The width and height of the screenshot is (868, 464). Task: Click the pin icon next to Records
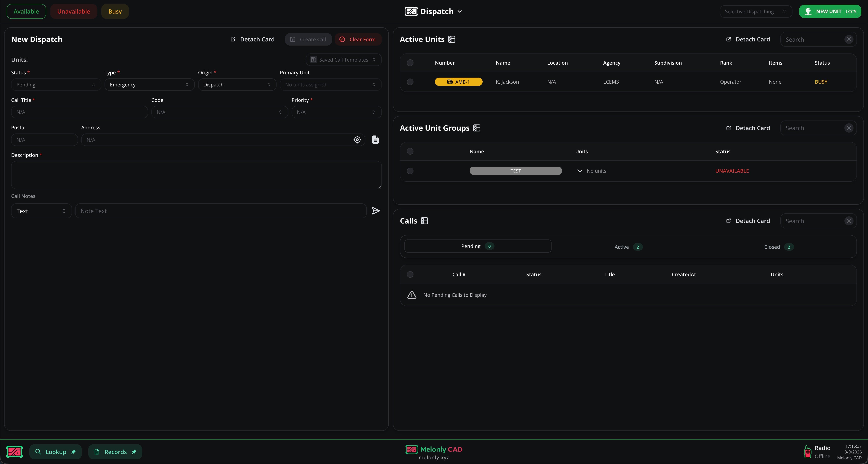pyautogui.click(x=134, y=452)
